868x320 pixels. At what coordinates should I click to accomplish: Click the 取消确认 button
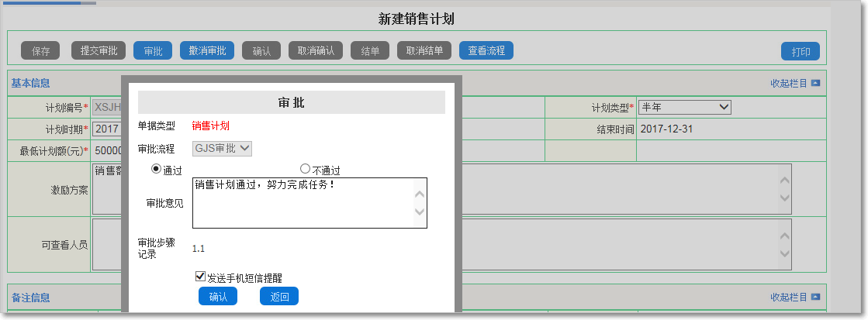point(316,51)
